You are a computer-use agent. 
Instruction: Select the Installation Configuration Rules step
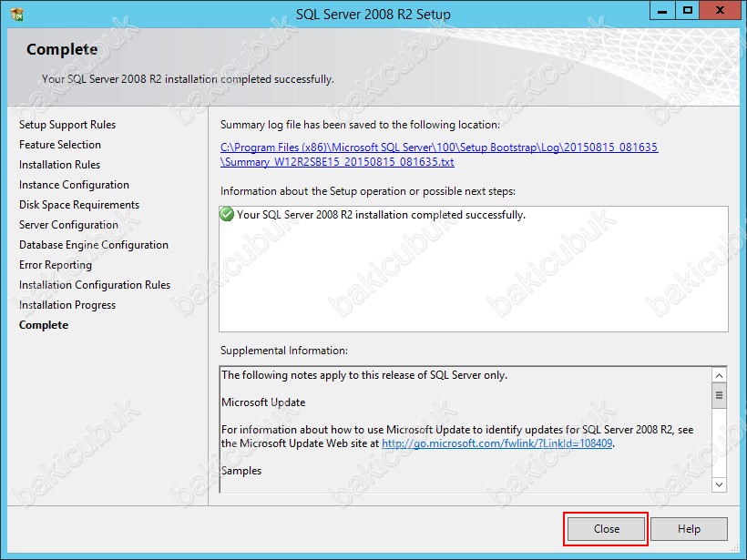click(x=95, y=285)
